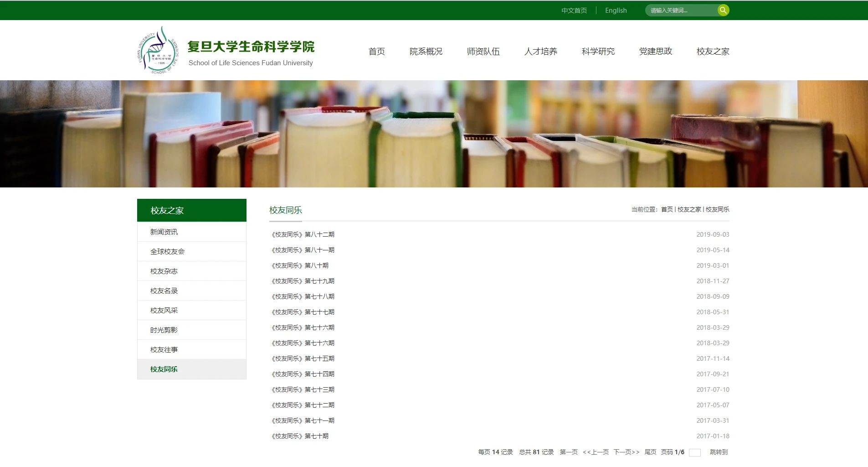Open the 首页 navigation menu item
This screenshot has width=868, height=467.
point(376,52)
